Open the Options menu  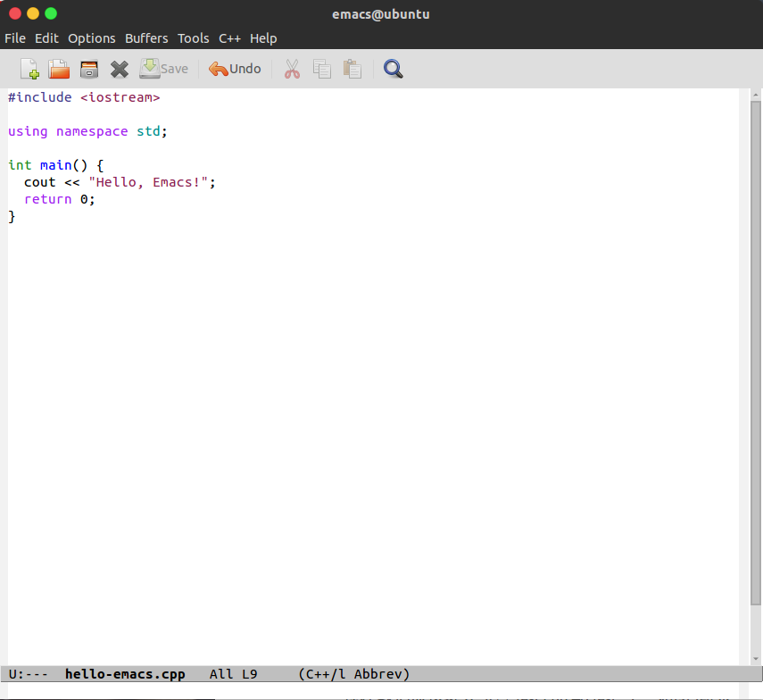point(92,38)
